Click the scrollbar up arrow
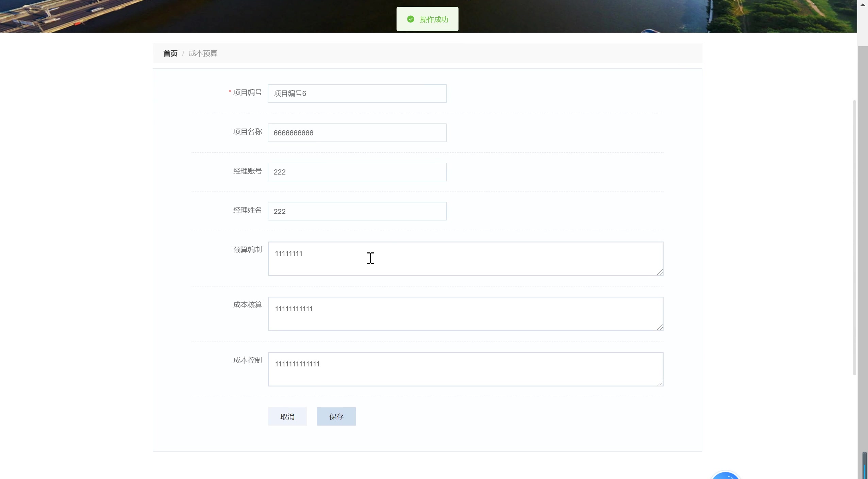Screen dimensions: 868x479 863,5
